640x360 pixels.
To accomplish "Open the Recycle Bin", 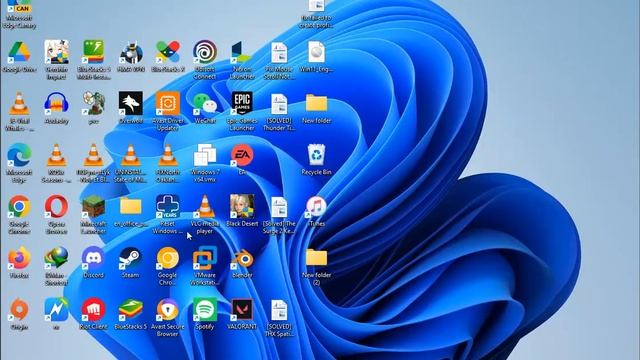I will (x=316, y=155).
